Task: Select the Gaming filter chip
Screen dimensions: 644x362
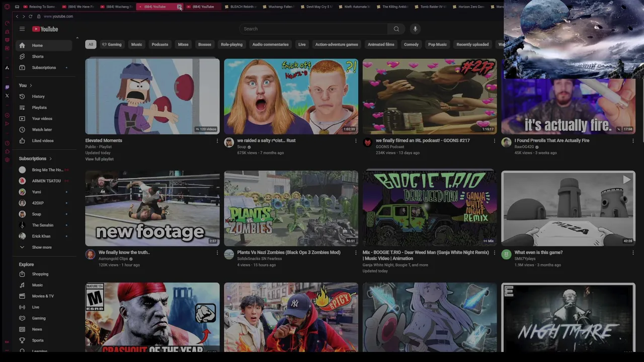Action: (x=112, y=44)
